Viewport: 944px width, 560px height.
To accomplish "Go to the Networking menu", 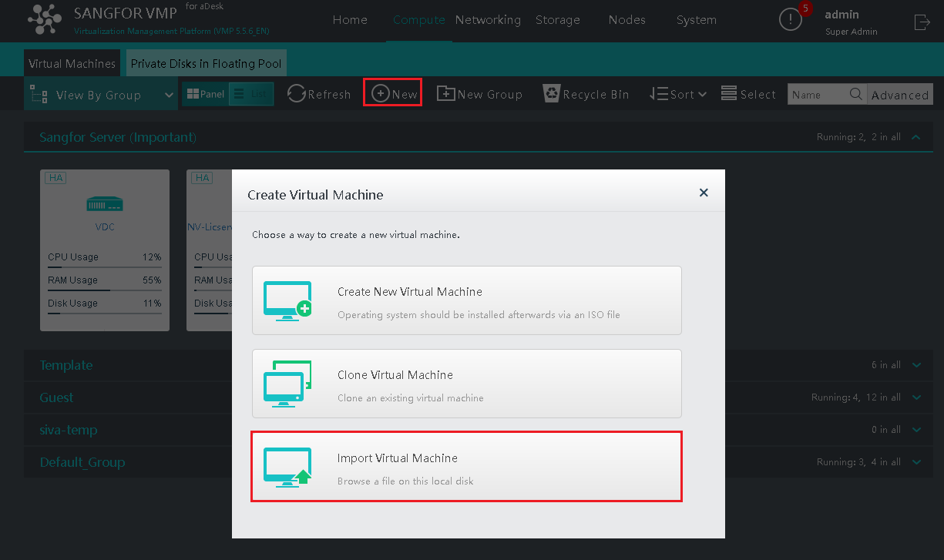I will pos(488,20).
